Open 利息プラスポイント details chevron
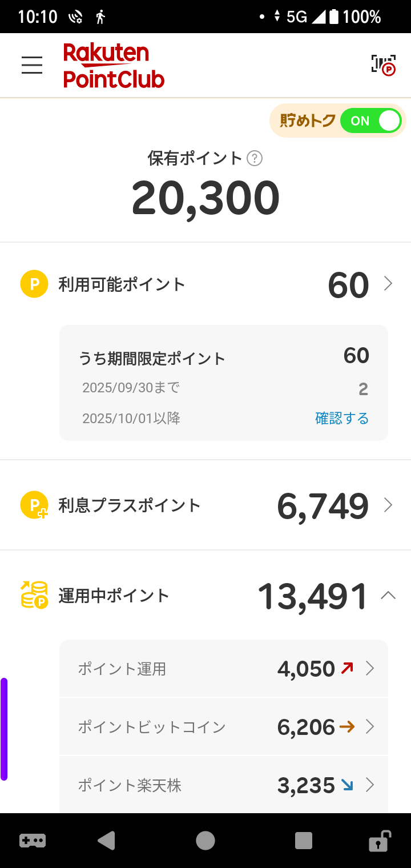Screen dimensions: 411x868 (x=388, y=505)
